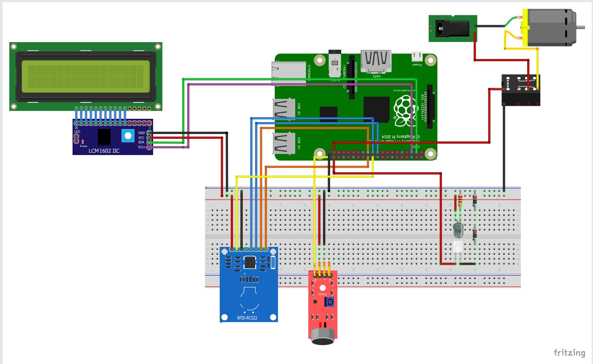Viewport: 593px width, 364px height.
Task: Click the black chip on LCM1602 board
Action: pos(104,137)
